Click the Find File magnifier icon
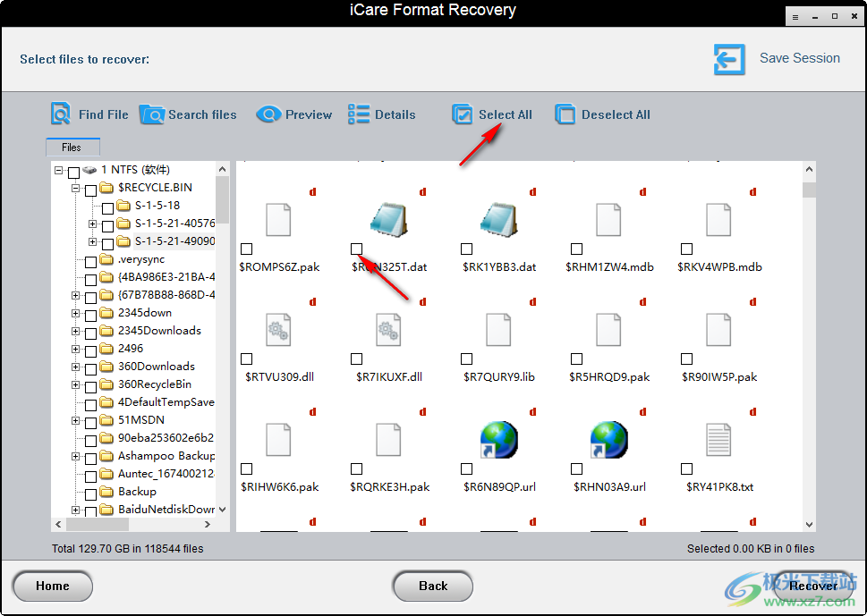Viewport: 867px width, 616px height. 60,114
